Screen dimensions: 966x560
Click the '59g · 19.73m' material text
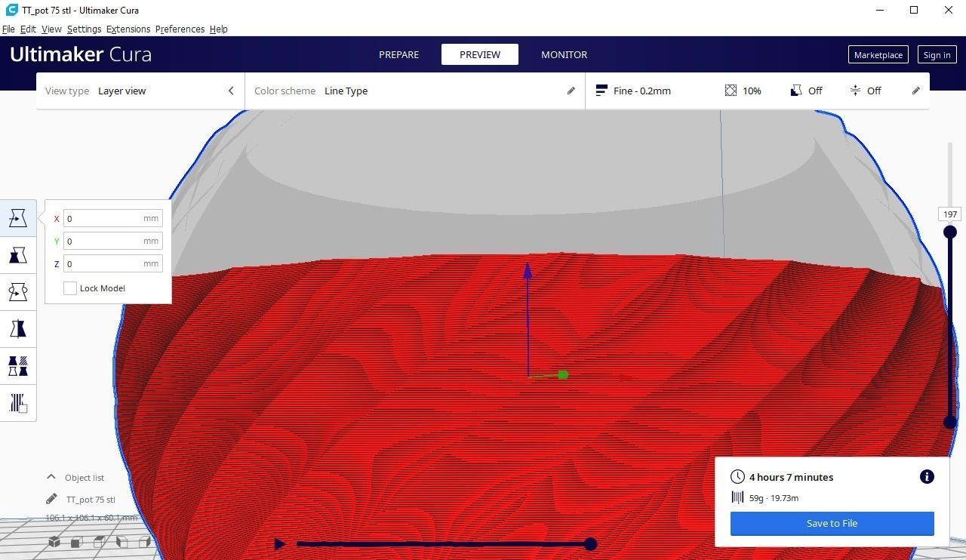pyautogui.click(x=774, y=498)
